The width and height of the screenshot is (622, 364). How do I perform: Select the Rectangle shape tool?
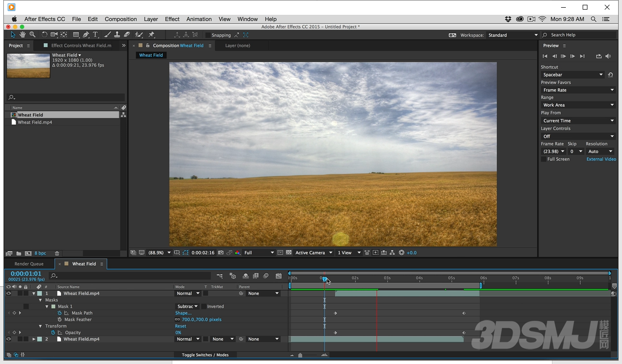(76, 35)
